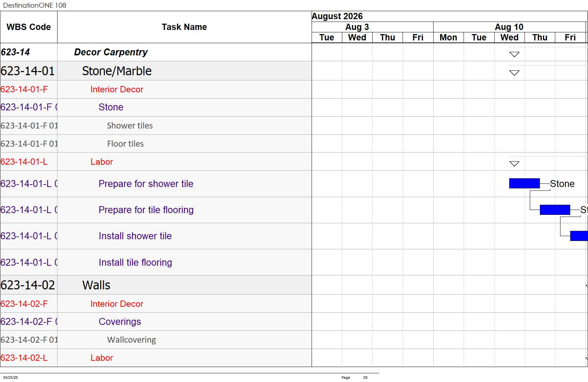The image size is (588, 382).
Task: Select the Shower tiles task
Action: coord(130,126)
